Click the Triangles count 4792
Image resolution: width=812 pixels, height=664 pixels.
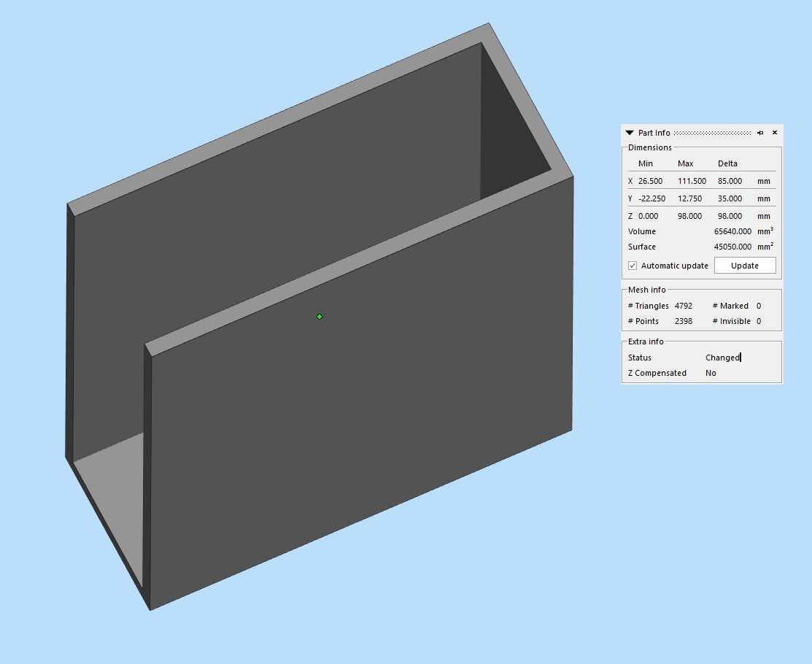[x=684, y=306]
